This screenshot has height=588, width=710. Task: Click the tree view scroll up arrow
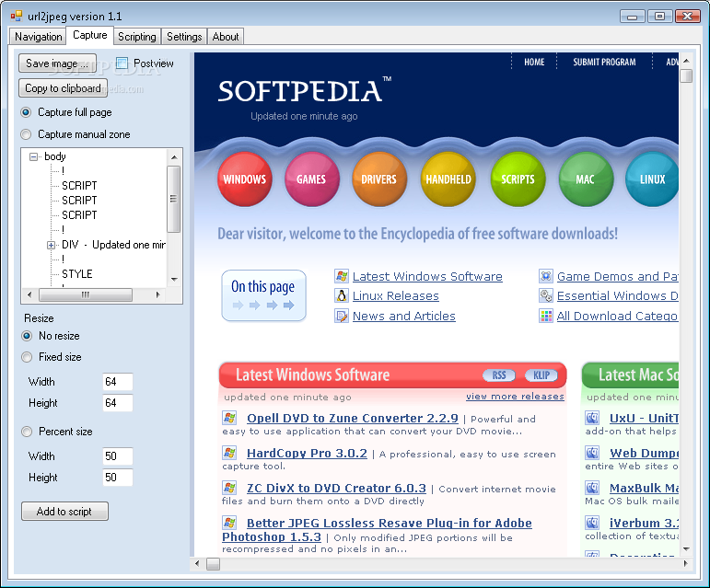pyautogui.click(x=174, y=157)
